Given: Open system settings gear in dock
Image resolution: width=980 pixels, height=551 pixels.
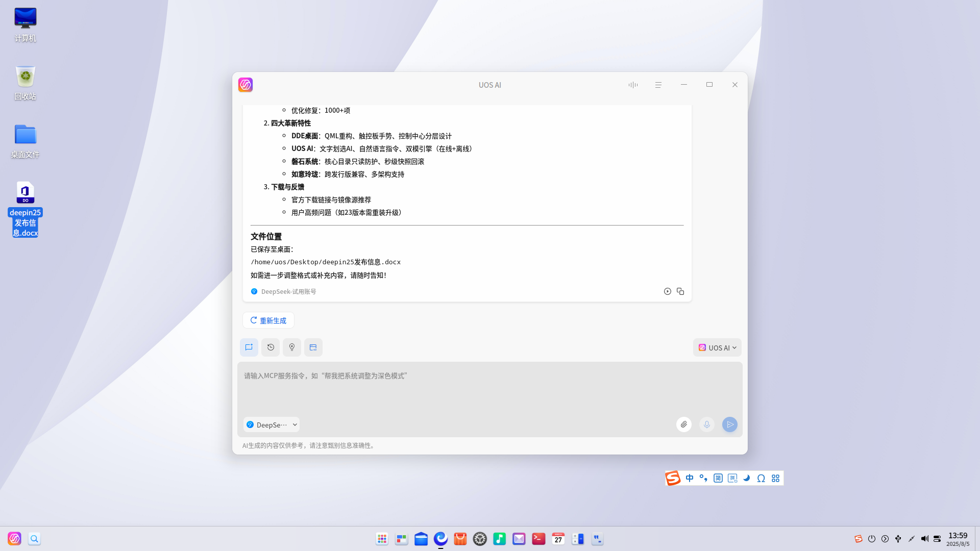Looking at the screenshot, I should pyautogui.click(x=480, y=539).
